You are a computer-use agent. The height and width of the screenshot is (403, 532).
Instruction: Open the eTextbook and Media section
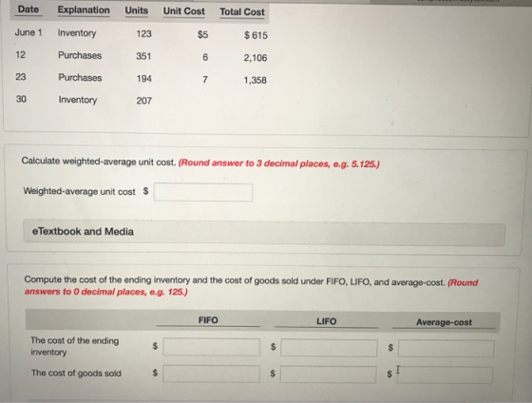tap(264, 233)
